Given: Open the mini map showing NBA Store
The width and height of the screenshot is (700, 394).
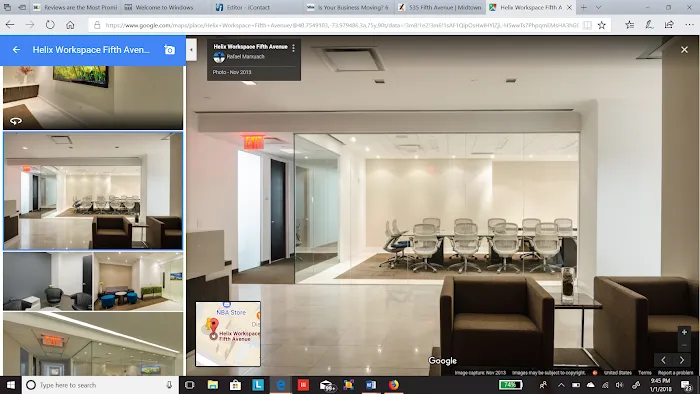Looking at the screenshot, I should (228, 334).
